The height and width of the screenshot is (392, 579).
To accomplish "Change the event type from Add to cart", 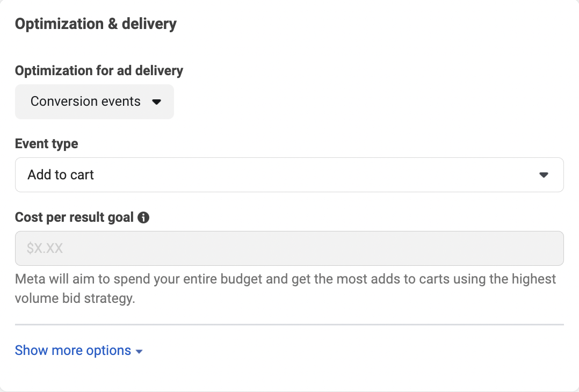I will click(289, 175).
